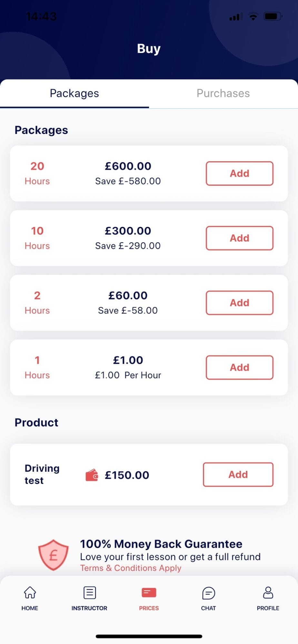Screen dimensions: 298x644
Task: Select the red Prices card icon
Action: [149, 592]
